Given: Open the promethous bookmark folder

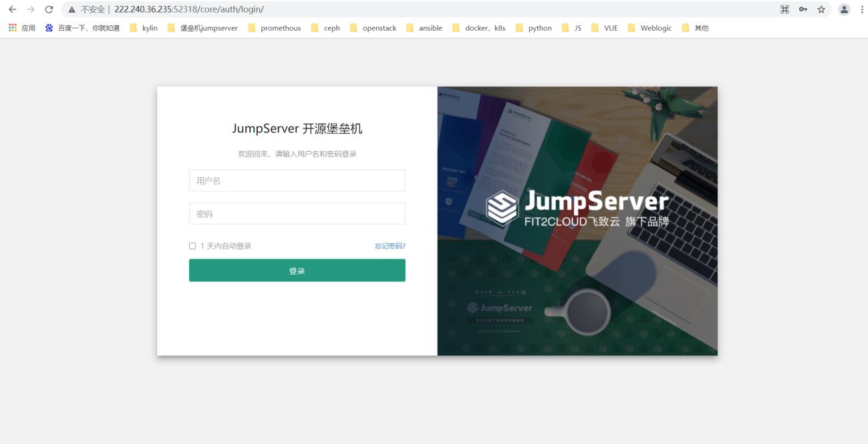Looking at the screenshot, I should [274, 28].
